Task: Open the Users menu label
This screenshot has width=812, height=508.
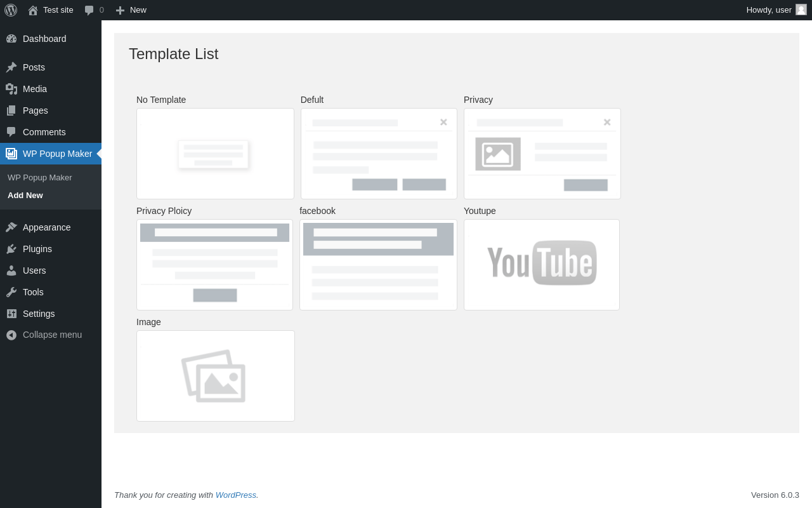Action: (34, 271)
